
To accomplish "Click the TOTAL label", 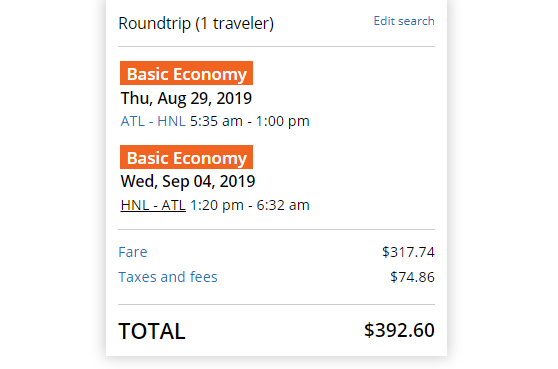I will tap(152, 331).
